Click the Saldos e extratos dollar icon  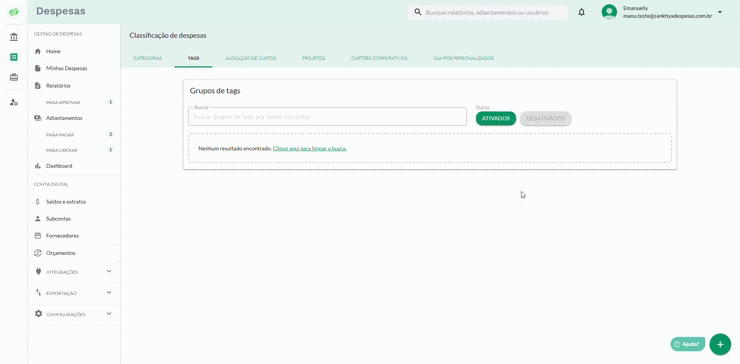[38, 202]
